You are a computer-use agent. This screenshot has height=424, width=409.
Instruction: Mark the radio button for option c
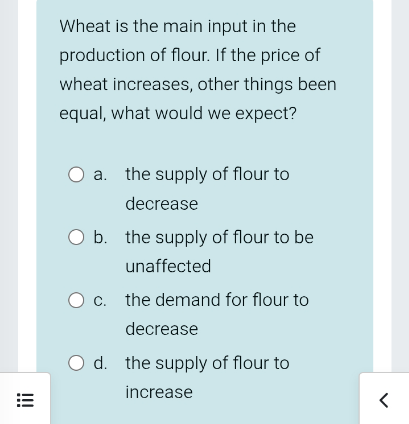(76, 300)
